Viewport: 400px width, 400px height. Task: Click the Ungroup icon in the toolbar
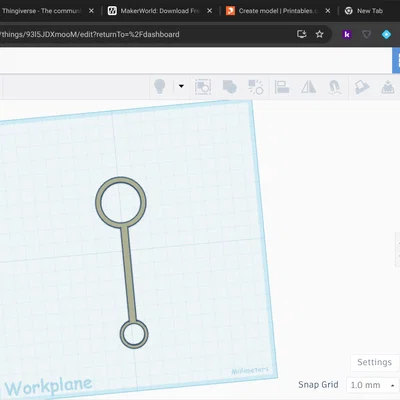point(256,87)
